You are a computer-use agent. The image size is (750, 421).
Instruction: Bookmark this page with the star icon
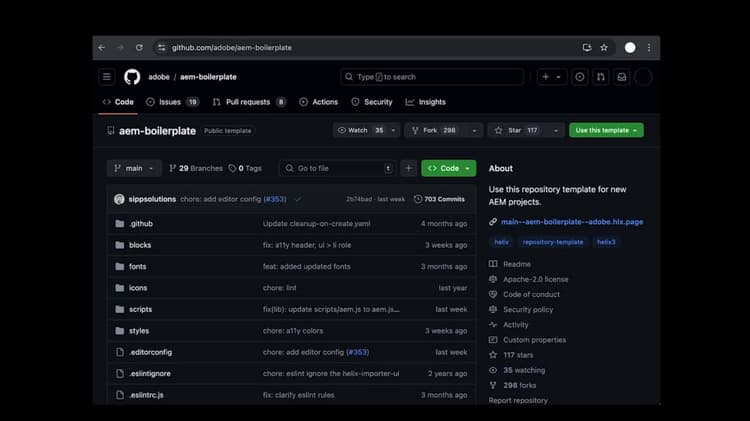click(x=604, y=47)
